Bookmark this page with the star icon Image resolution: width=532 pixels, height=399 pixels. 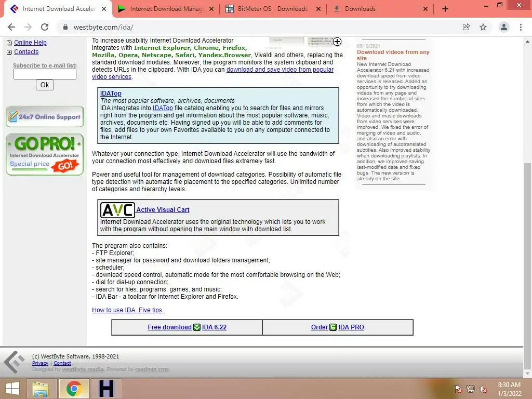[x=483, y=27]
